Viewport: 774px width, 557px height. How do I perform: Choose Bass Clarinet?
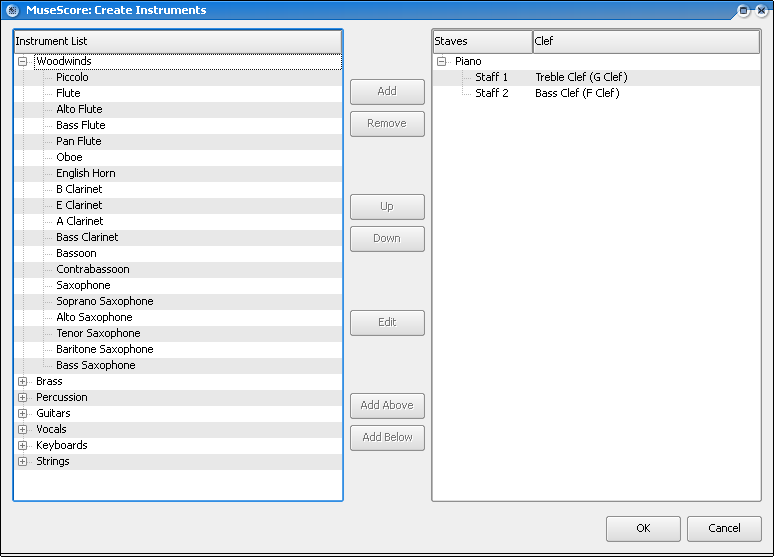click(x=87, y=237)
